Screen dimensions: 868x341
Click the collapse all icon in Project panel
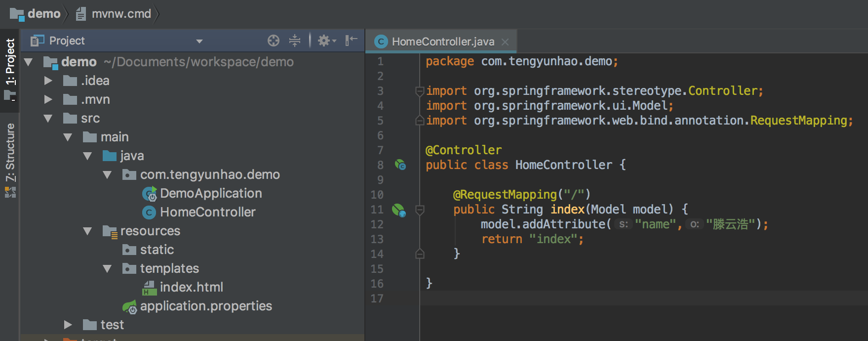click(x=295, y=41)
